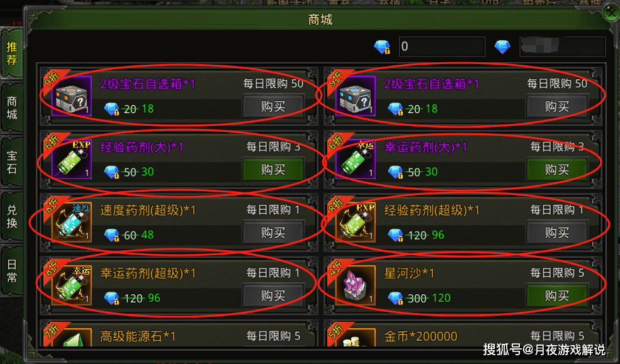Select the 经验药剂(大) EXP potion icon
620x364 pixels.
[72, 159]
